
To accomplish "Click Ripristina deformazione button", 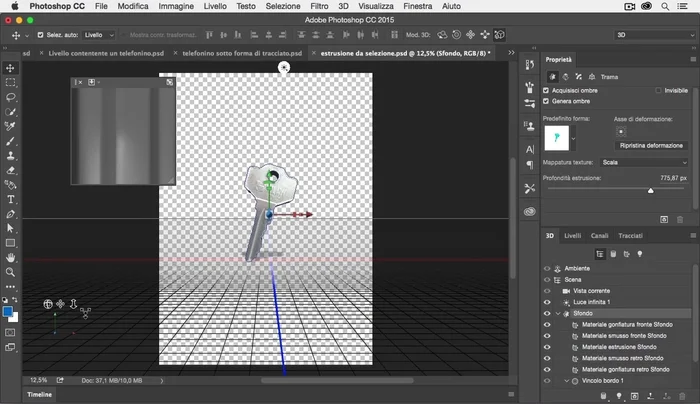I will click(x=651, y=145).
